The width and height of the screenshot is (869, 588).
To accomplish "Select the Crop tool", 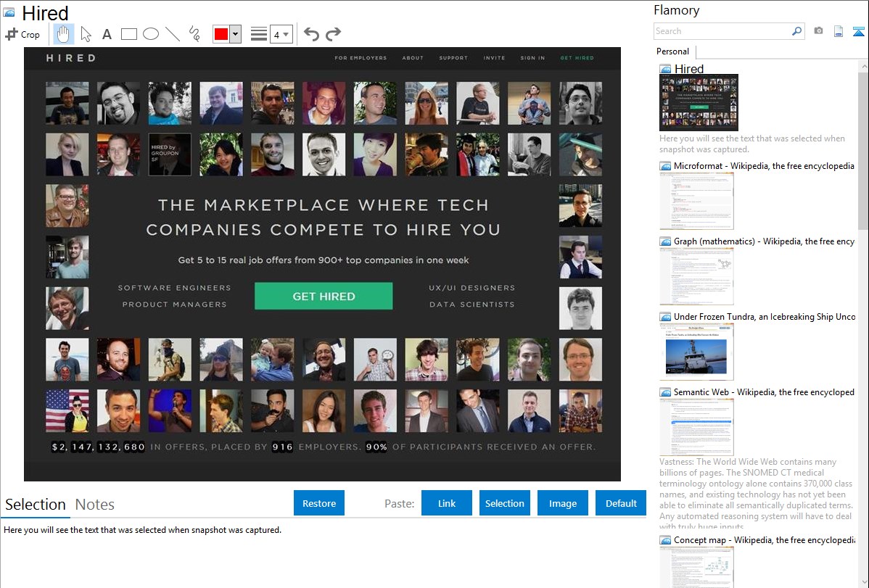I will [22, 34].
